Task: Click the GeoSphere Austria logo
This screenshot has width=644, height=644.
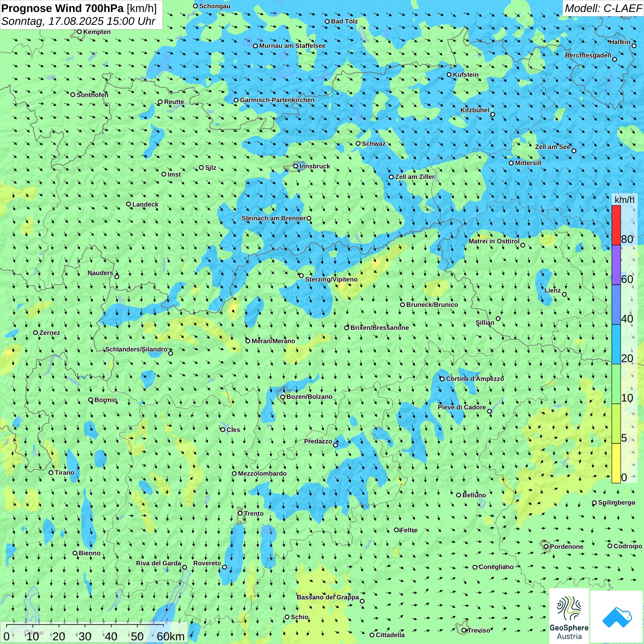Action: [569, 616]
